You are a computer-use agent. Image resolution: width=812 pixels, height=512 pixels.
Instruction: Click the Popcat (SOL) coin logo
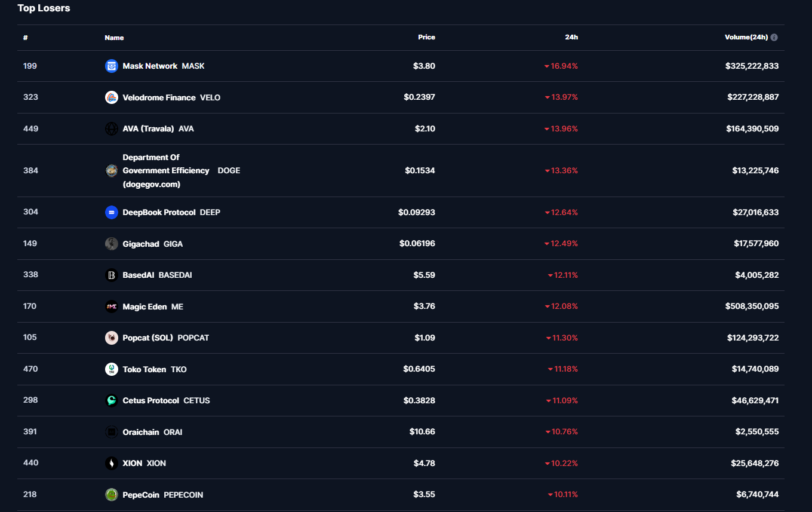[x=112, y=338]
